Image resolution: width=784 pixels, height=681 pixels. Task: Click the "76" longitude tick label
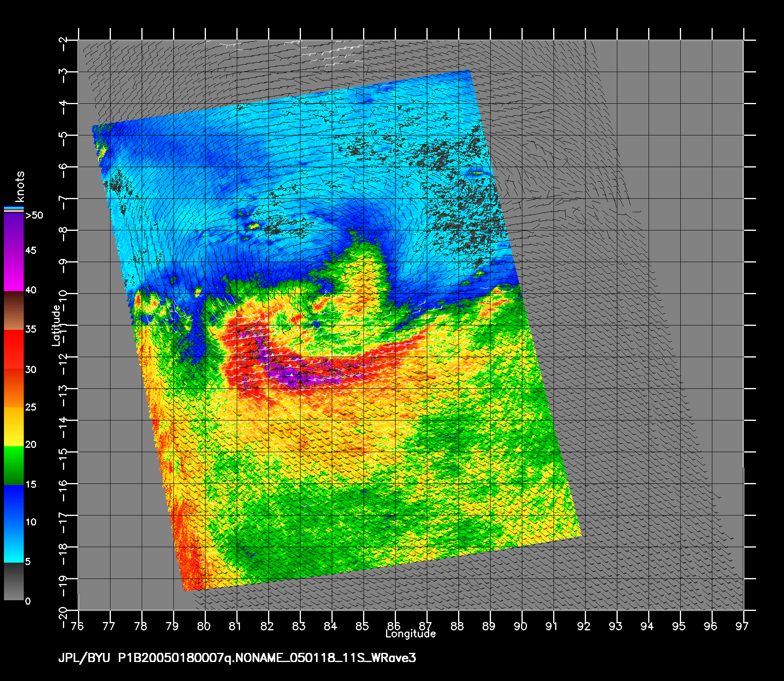coord(78,626)
